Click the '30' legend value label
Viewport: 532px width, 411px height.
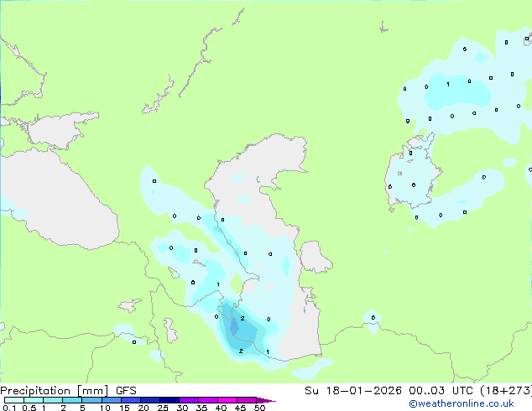pos(182,408)
